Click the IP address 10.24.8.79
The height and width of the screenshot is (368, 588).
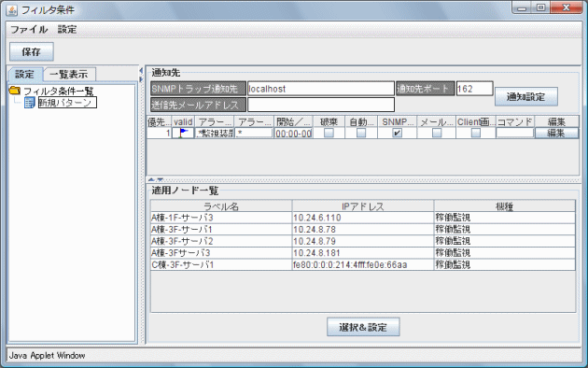pyautogui.click(x=315, y=241)
